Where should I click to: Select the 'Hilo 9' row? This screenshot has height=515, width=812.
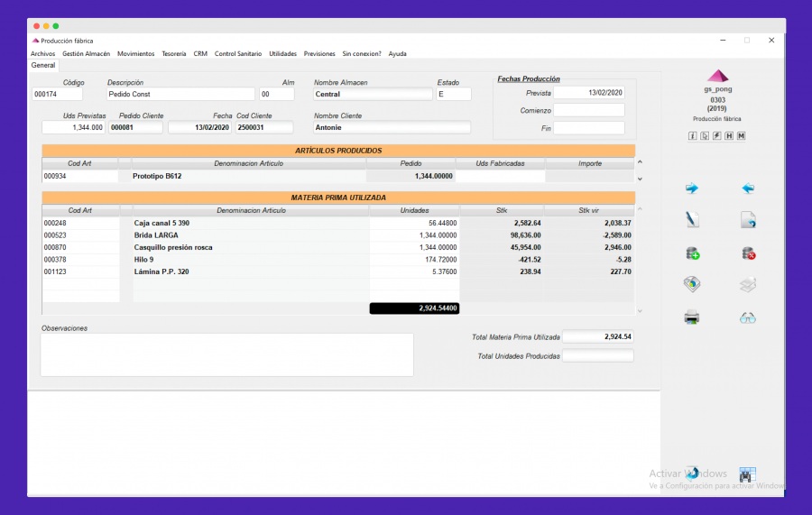tap(338, 260)
